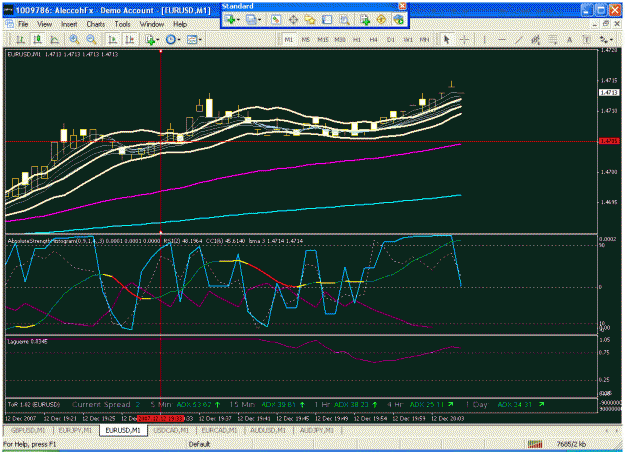Screen dimensions: 625x452
Task: Switch to the EURCAD,M1 chart tab
Action: pos(219,430)
